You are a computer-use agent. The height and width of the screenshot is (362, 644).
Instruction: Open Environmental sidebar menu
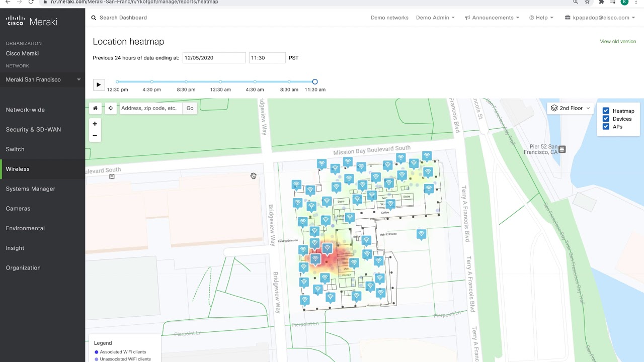pos(25,228)
